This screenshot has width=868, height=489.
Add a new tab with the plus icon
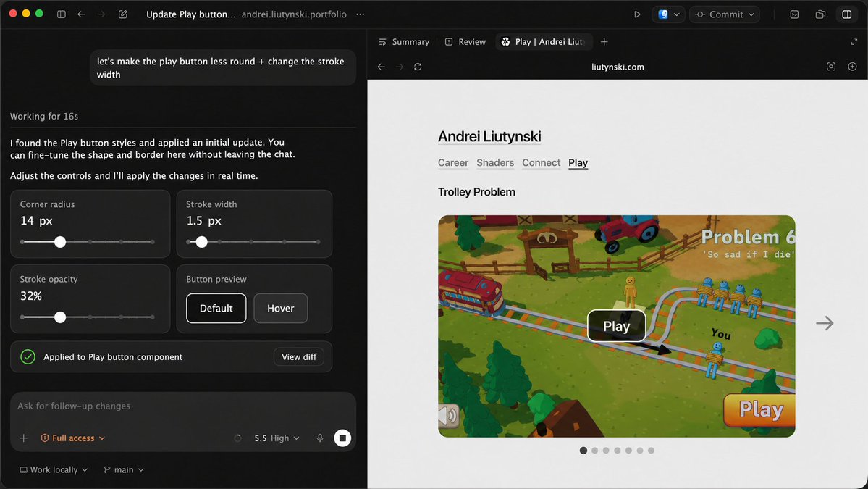coord(604,41)
